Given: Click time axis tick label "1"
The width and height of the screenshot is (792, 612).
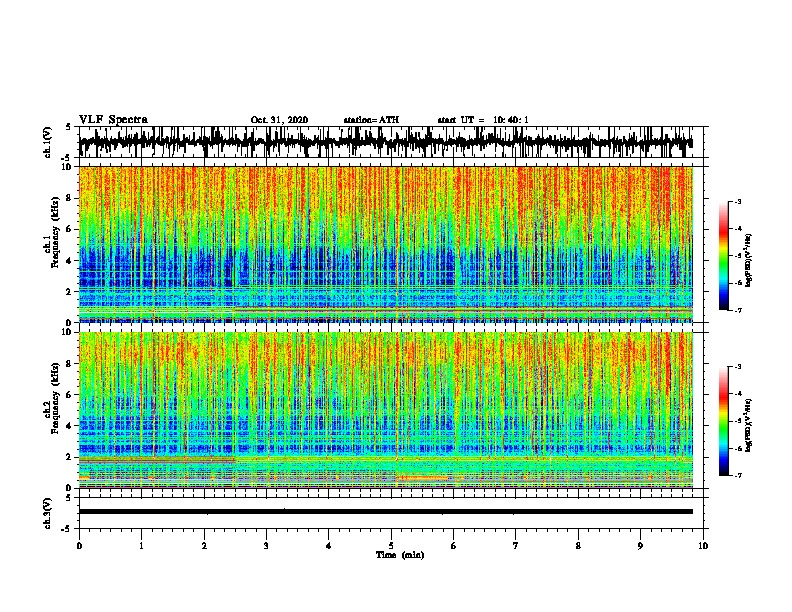Looking at the screenshot, I should coord(141,546).
